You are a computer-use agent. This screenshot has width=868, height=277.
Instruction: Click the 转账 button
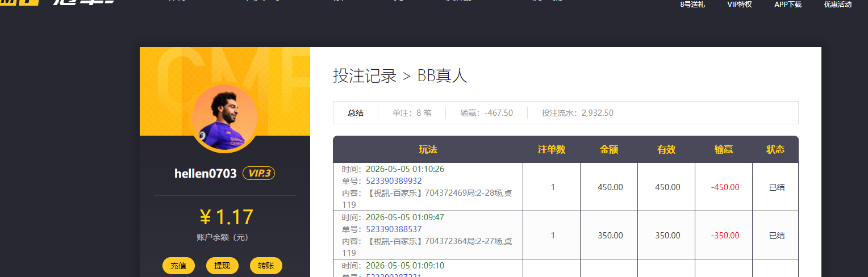[x=266, y=266]
